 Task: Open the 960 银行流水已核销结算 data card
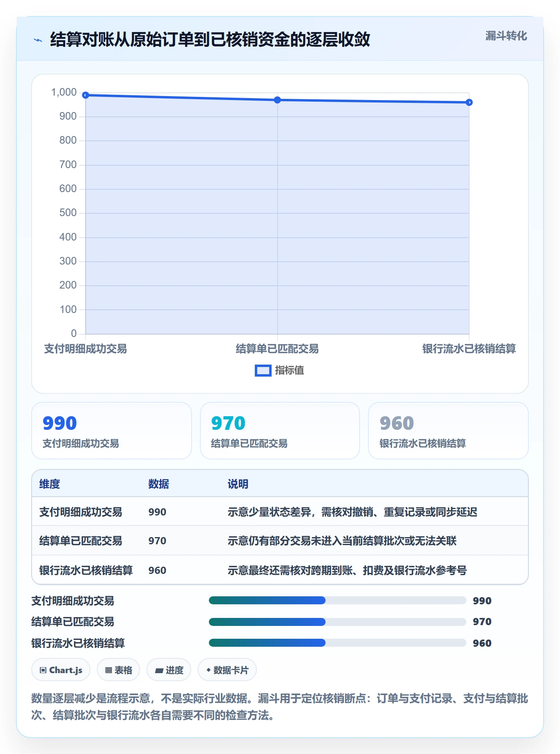tap(448, 431)
